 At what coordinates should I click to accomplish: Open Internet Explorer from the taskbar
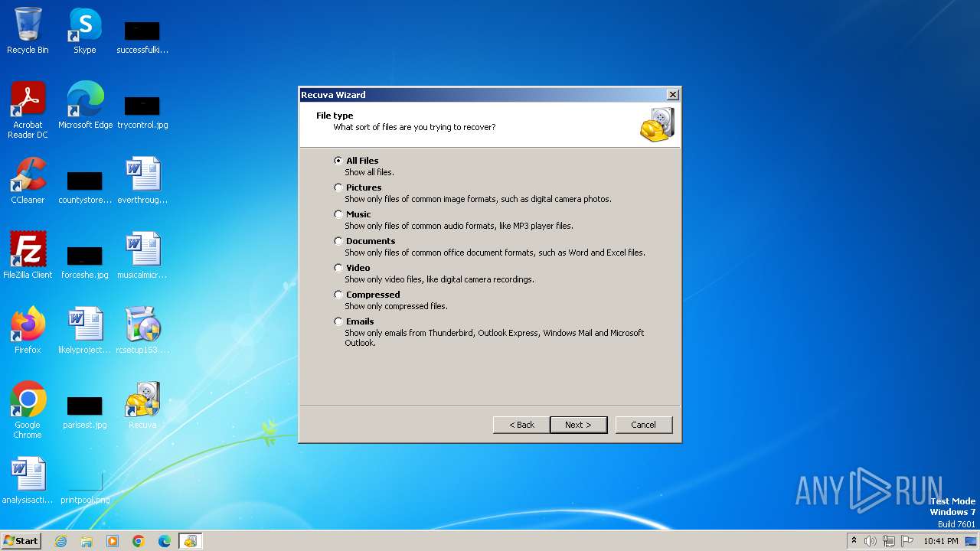point(60,541)
